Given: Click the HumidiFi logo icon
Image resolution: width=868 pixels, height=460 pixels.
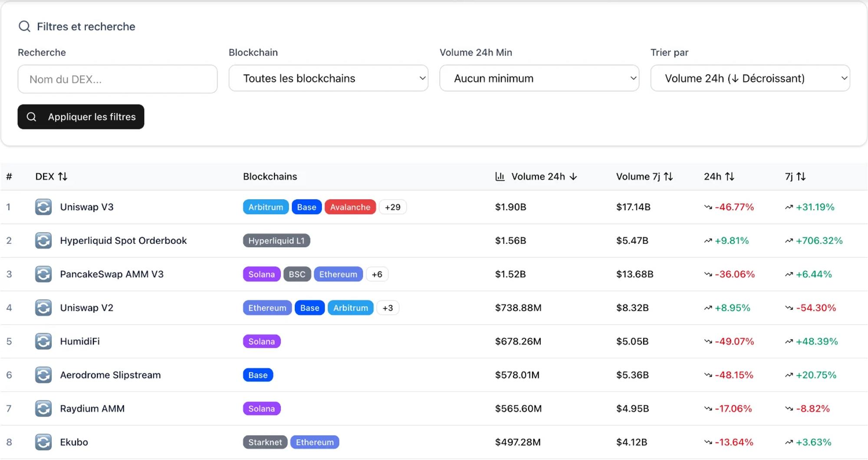Looking at the screenshot, I should pyautogui.click(x=43, y=342).
